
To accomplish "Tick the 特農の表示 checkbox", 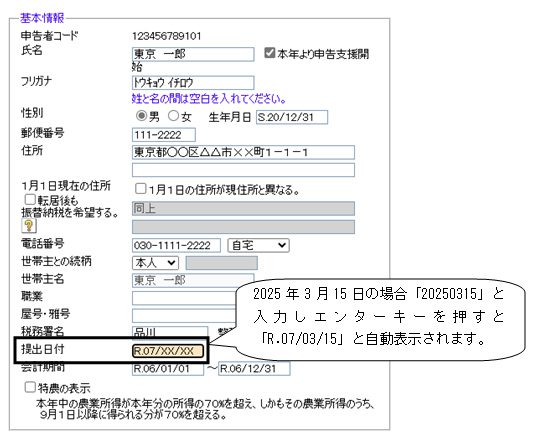I will [x=30, y=387].
